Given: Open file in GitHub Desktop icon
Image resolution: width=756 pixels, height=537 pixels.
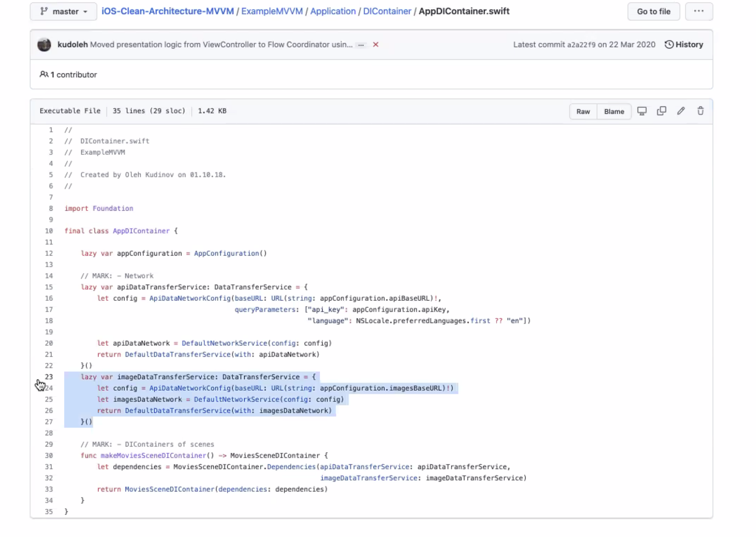Looking at the screenshot, I should point(642,111).
